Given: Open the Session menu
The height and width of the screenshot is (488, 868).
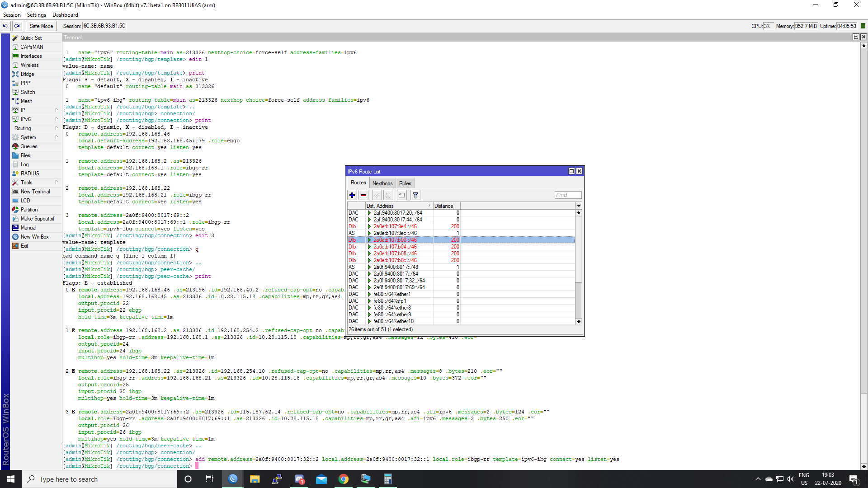Looking at the screenshot, I should pyautogui.click(x=12, y=15).
